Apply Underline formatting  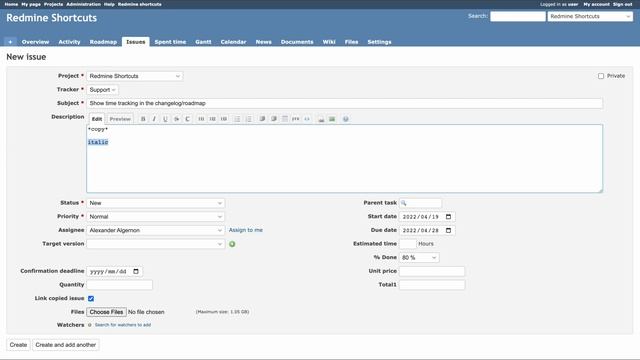(165, 119)
